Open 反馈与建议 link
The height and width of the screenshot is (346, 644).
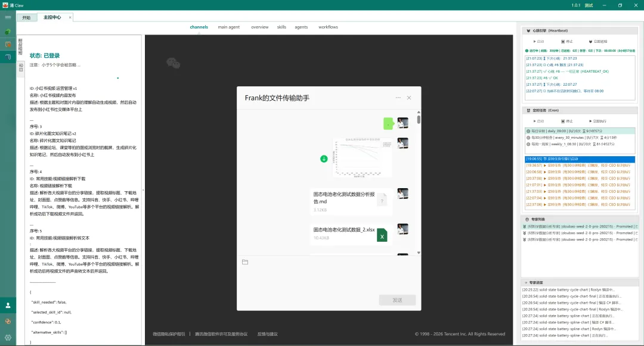[x=267, y=334]
